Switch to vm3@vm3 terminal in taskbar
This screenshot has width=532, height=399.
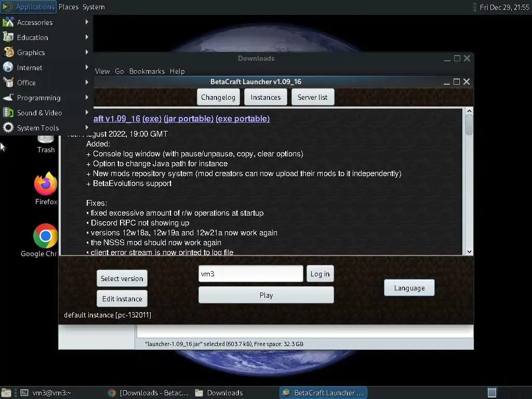pyautogui.click(x=46, y=393)
